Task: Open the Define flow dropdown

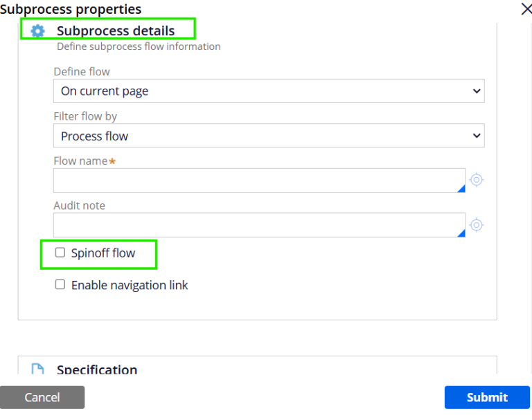Action: [x=269, y=91]
